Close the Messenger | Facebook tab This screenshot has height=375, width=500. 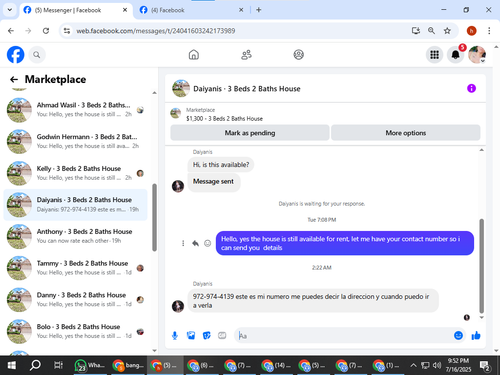[125, 10]
